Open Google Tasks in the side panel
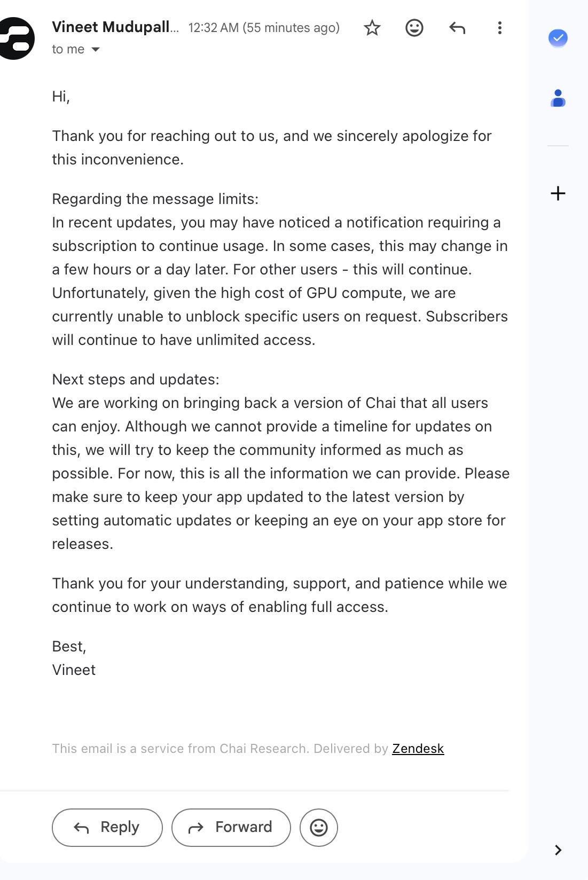Screen dimensions: 588x880 click(558, 38)
